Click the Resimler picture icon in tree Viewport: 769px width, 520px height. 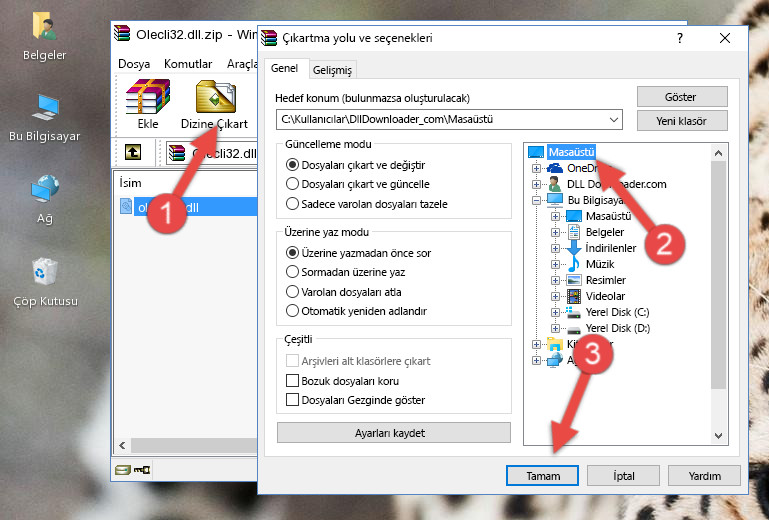click(574, 280)
